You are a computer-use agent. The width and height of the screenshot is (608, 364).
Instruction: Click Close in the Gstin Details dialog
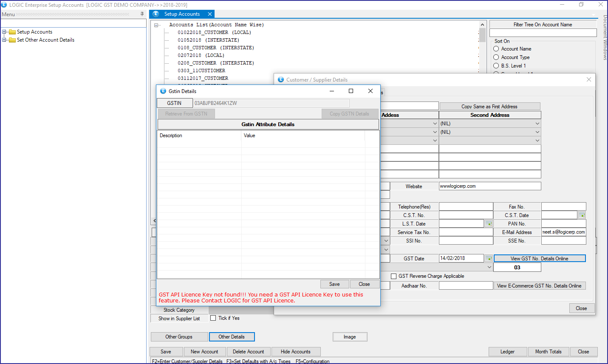tap(364, 284)
